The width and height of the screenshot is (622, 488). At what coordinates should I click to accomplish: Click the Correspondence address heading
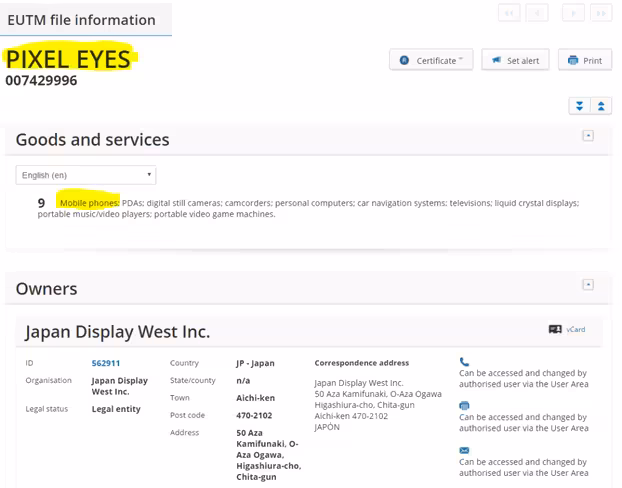(361, 363)
